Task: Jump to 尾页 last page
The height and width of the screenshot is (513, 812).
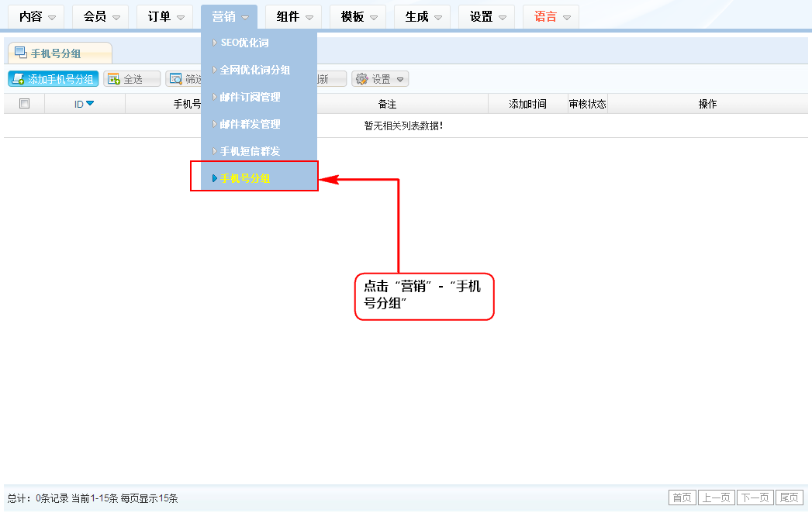Action: coord(789,498)
